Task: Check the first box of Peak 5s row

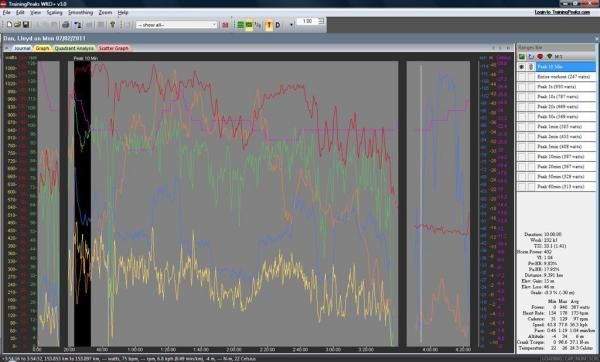Action: [522, 86]
